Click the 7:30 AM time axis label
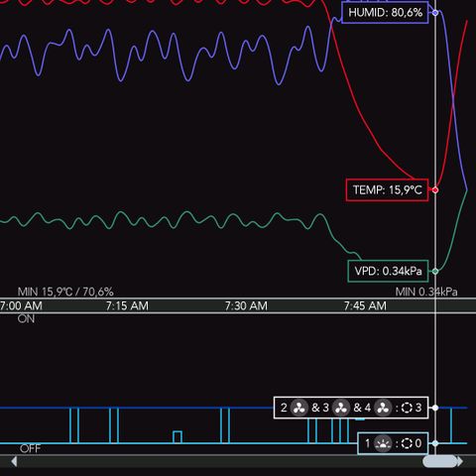 pos(246,305)
